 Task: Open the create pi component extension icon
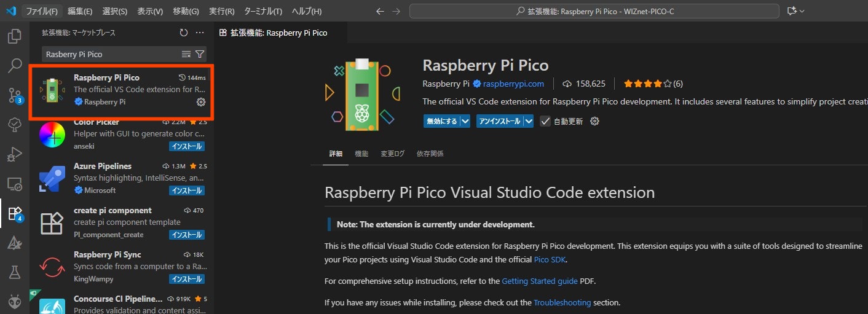52,223
